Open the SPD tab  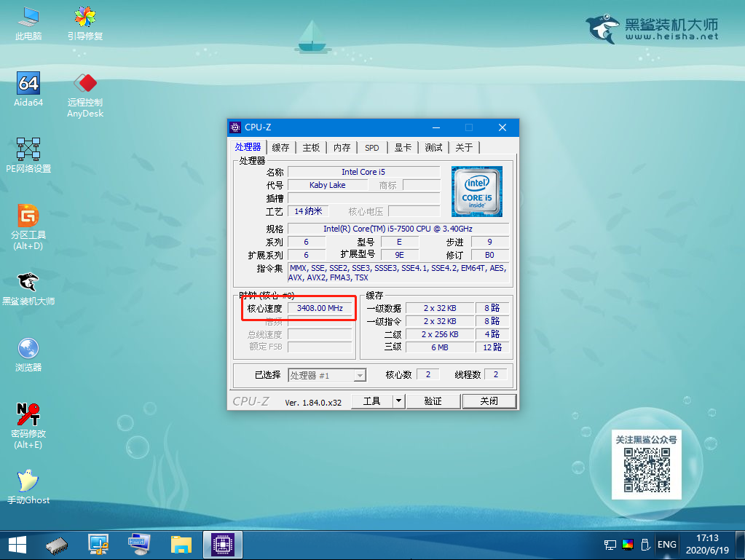click(372, 148)
